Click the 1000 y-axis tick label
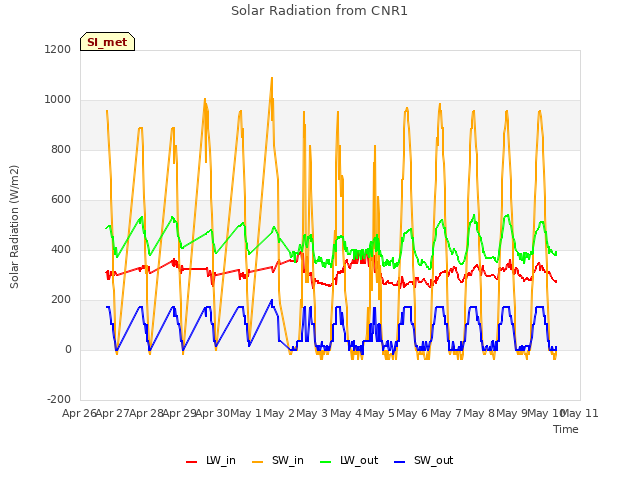 click(58, 100)
